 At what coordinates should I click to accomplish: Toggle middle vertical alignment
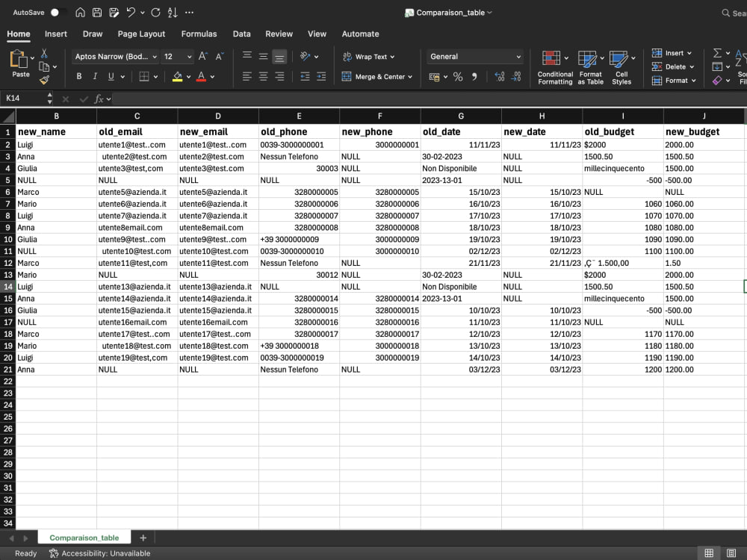(x=263, y=56)
